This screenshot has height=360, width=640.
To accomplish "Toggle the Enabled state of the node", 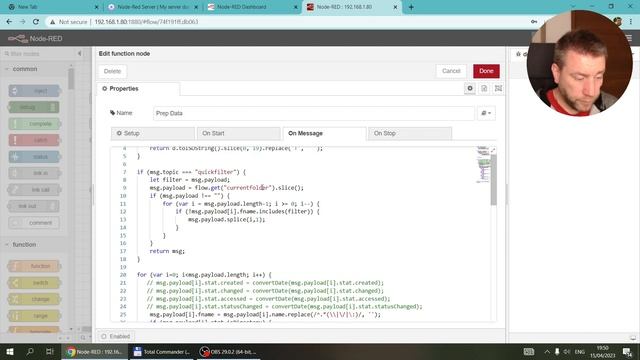I will click(x=115, y=336).
